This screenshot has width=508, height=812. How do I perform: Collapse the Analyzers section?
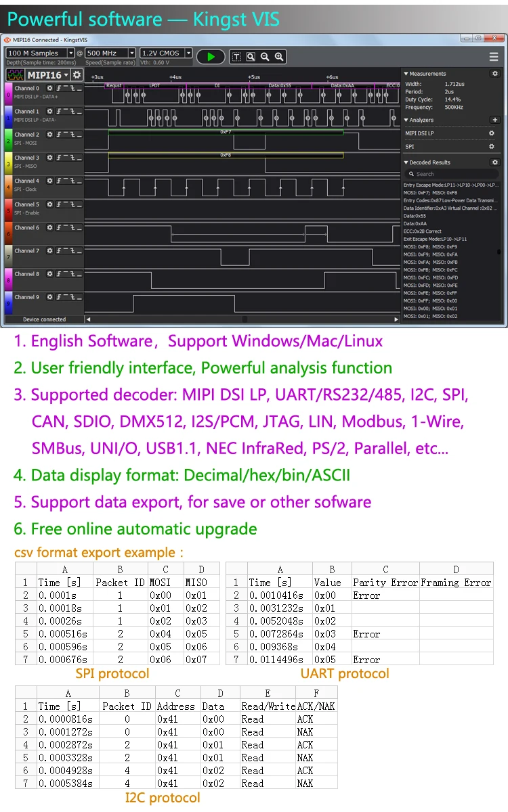pyautogui.click(x=406, y=120)
